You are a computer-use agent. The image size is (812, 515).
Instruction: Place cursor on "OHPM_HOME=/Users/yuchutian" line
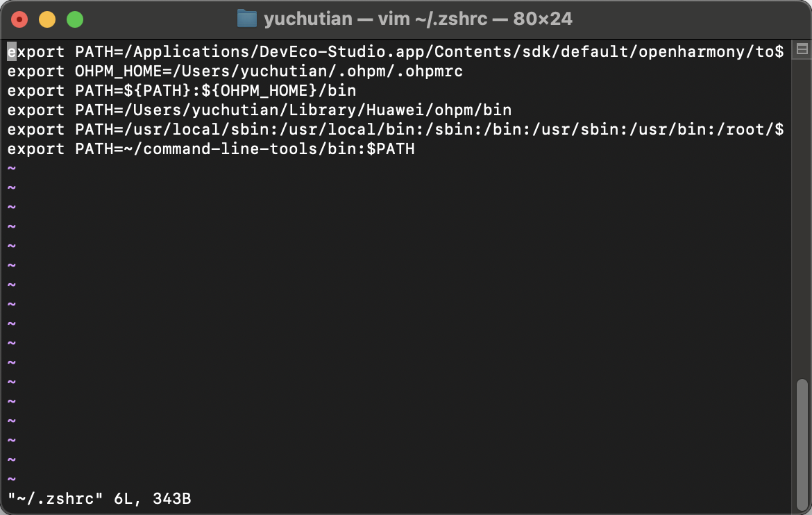coord(235,71)
